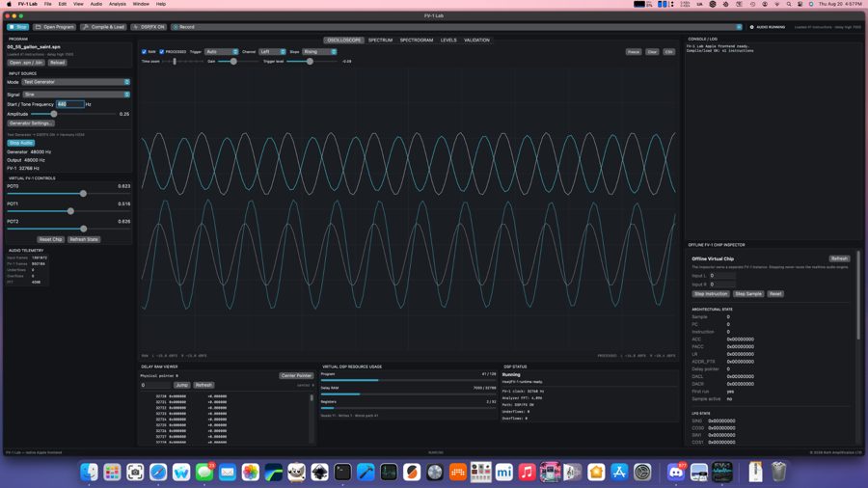Switch to the VALIDATION tab
868x488 pixels.
click(x=476, y=40)
